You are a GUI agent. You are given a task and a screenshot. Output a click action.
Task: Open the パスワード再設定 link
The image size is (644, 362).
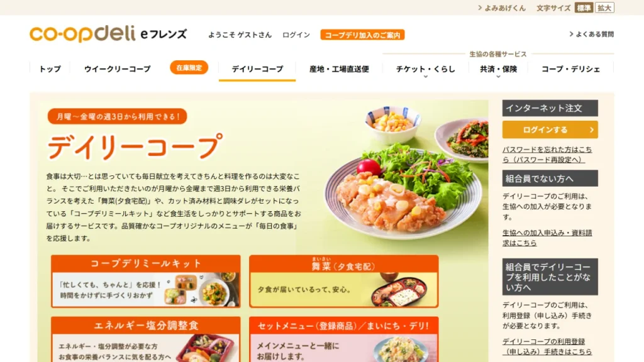click(x=547, y=155)
